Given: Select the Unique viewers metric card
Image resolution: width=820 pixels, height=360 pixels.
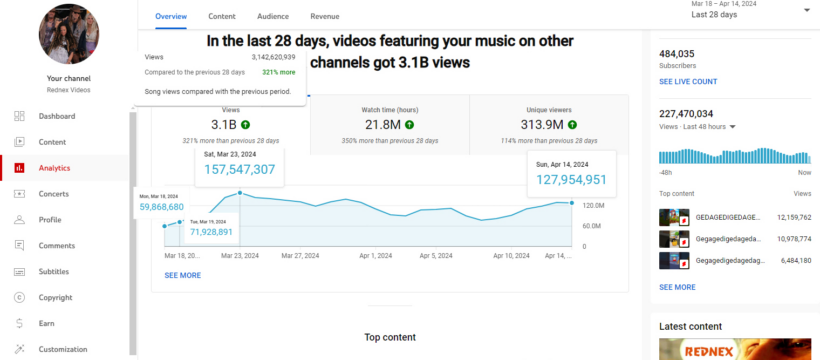Looking at the screenshot, I should (x=549, y=125).
